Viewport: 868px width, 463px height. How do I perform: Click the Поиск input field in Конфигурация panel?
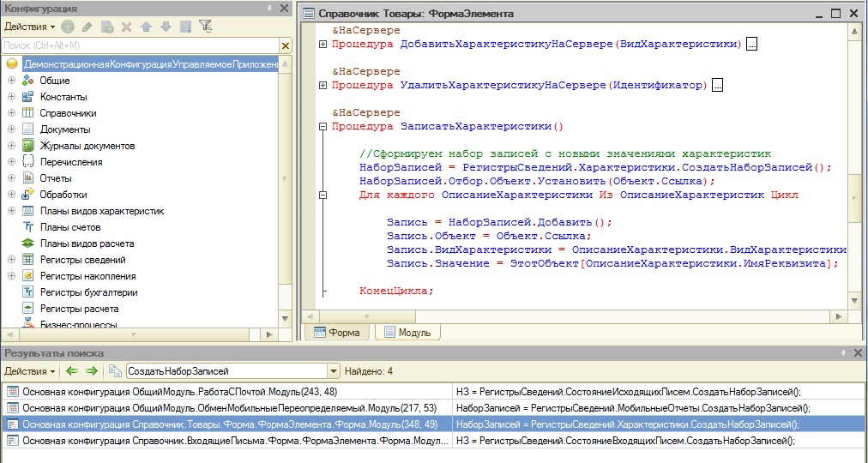[137, 45]
